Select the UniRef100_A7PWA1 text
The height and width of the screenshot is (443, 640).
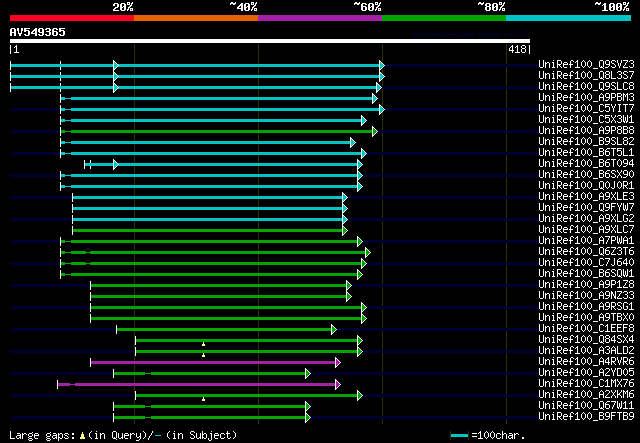point(586,241)
